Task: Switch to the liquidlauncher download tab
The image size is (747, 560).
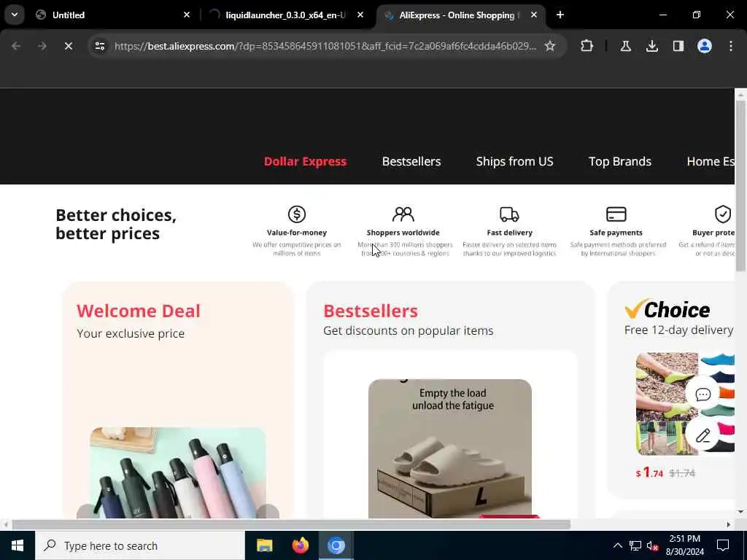Action: (287, 15)
